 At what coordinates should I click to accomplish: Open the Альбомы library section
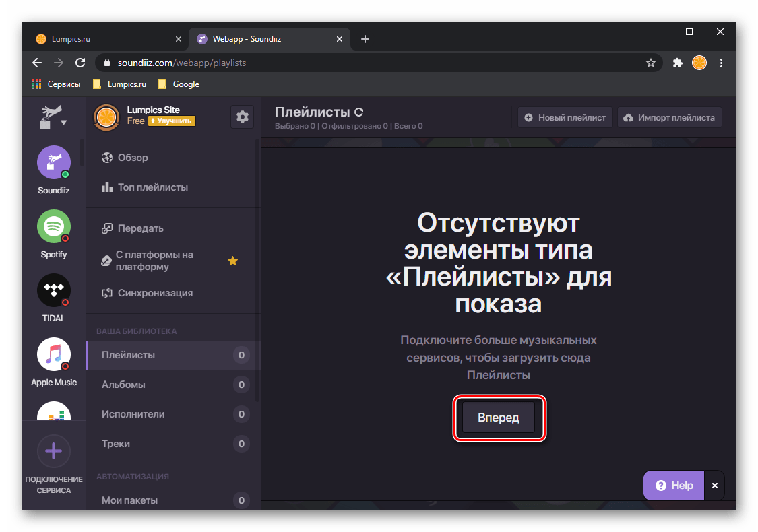click(123, 385)
